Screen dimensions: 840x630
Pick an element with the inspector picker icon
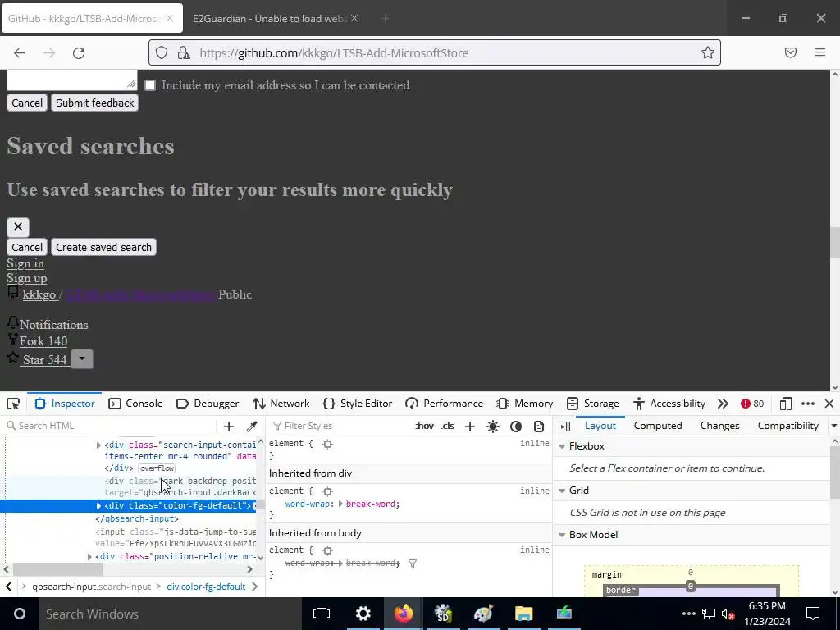point(13,404)
